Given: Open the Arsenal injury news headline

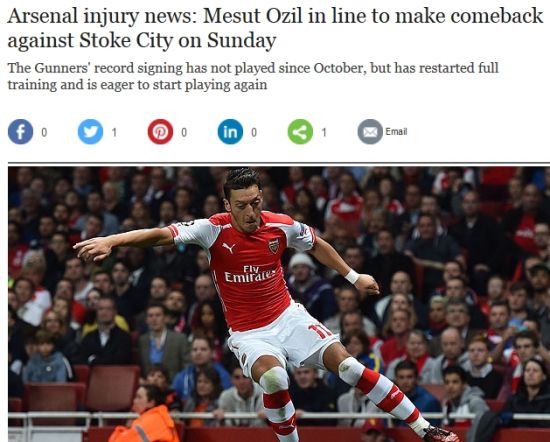Looking at the screenshot, I should point(275,28).
